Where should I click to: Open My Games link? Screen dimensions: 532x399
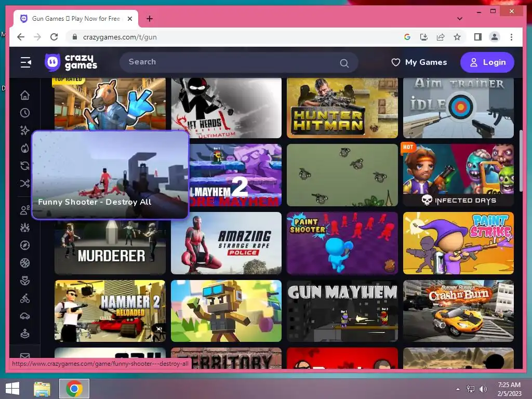pos(419,62)
